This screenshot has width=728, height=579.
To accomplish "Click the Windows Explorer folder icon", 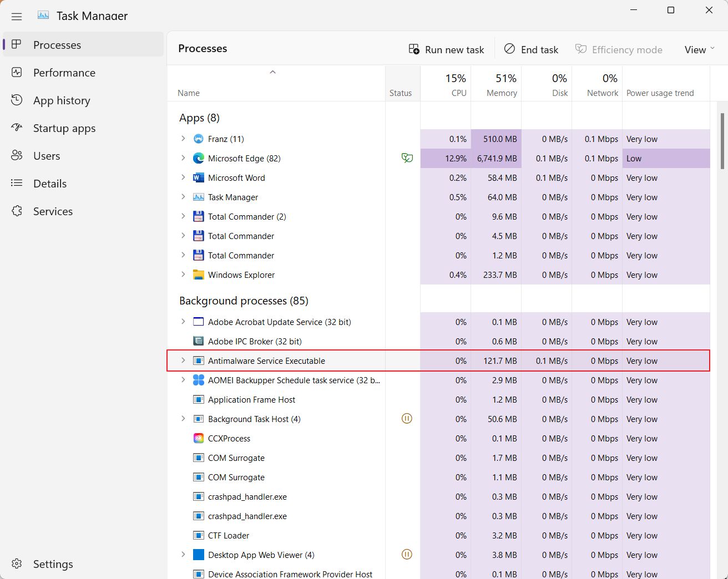I will 198,275.
